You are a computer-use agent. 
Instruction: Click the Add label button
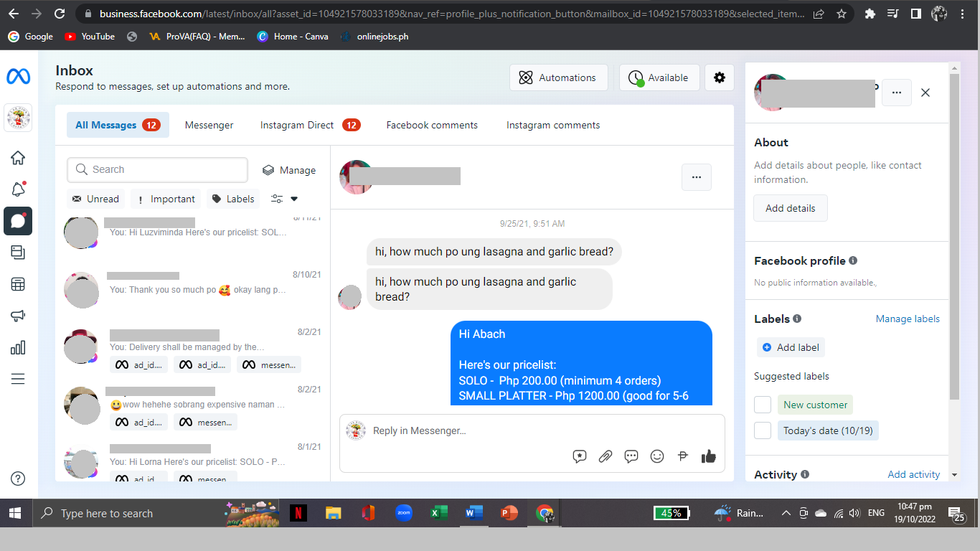pos(791,347)
